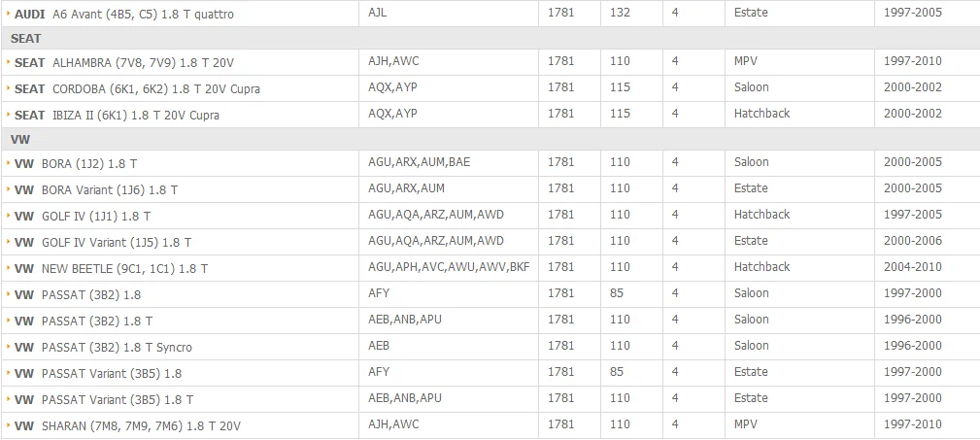
Task: Click years 2000-2002 in SEAT CORDOBA row
Action: coord(913,87)
